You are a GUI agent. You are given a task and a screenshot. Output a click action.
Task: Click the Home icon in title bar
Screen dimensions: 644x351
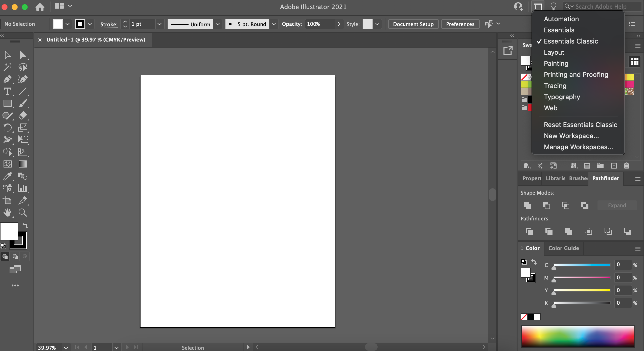point(40,7)
